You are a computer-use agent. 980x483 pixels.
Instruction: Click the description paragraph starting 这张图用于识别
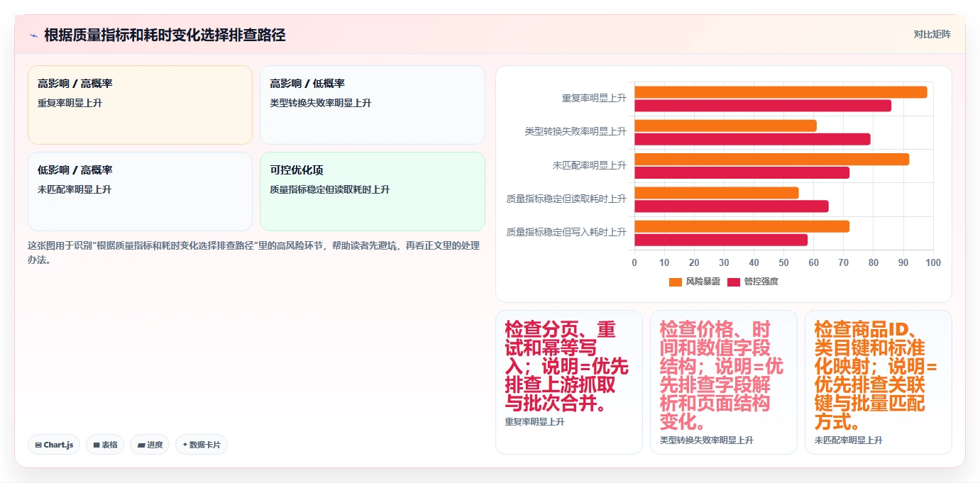253,252
